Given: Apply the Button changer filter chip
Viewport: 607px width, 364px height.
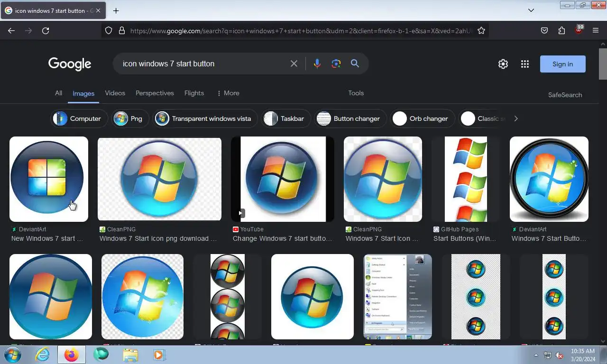Looking at the screenshot, I should pyautogui.click(x=350, y=118).
